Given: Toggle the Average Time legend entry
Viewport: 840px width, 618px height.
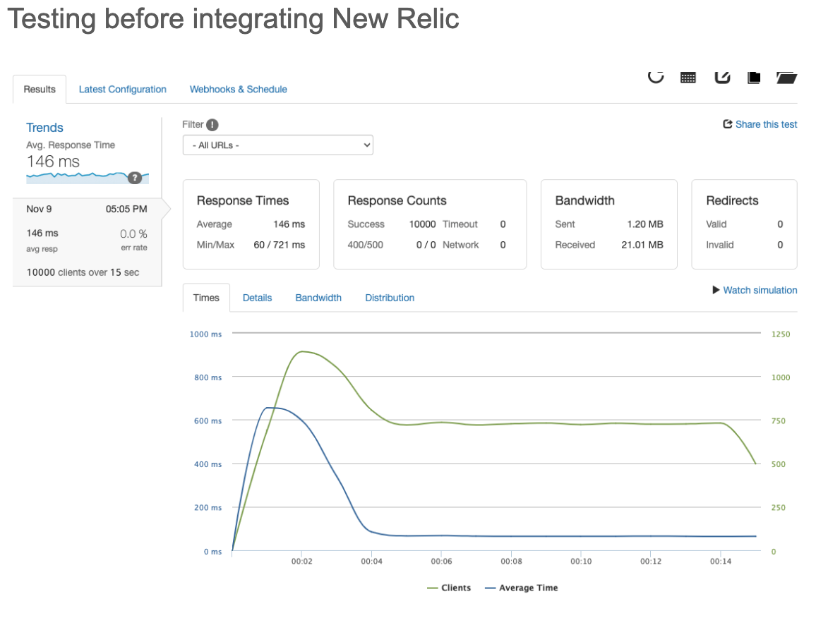Looking at the screenshot, I should [x=522, y=588].
